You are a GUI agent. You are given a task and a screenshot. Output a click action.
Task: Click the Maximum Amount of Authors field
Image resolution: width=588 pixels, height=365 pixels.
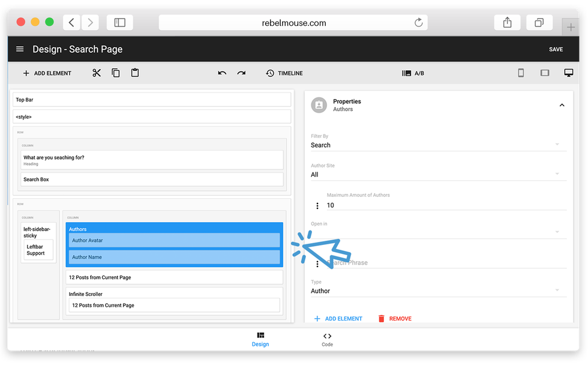coord(444,205)
